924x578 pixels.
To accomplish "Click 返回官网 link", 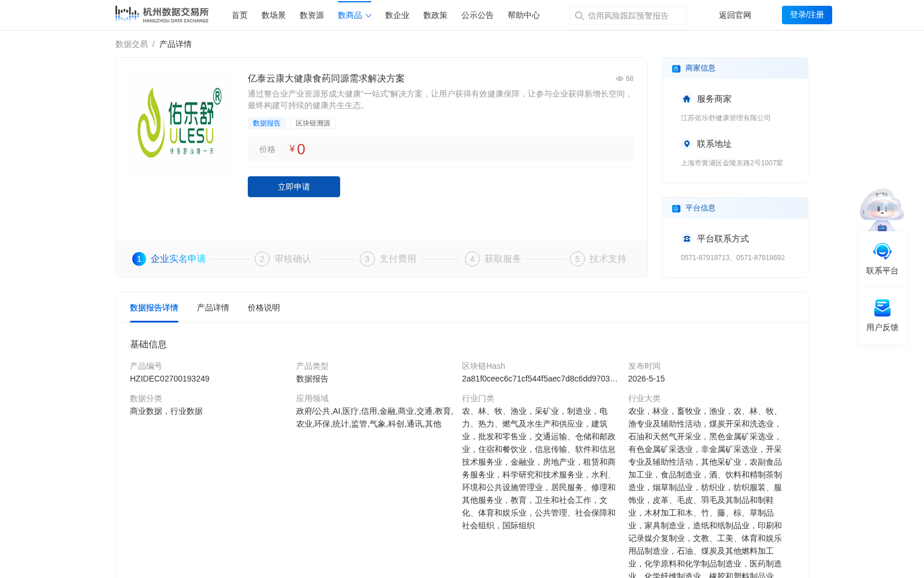I will (735, 15).
